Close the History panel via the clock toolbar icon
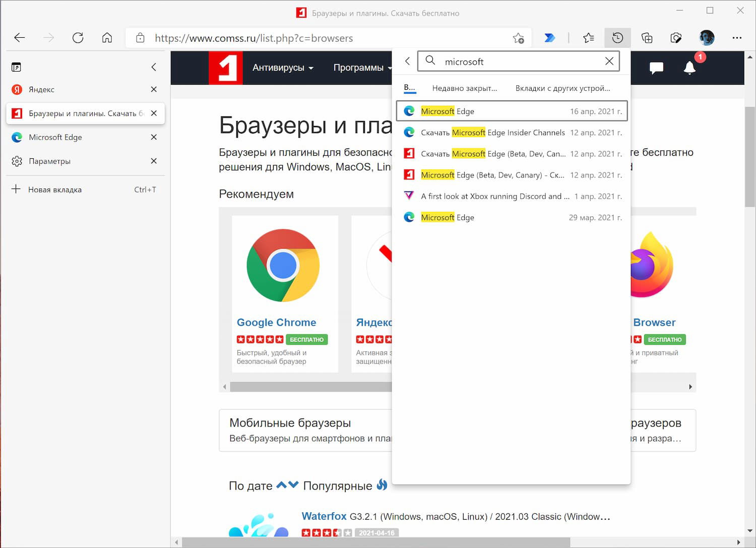Image resolution: width=756 pixels, height=548 pixels. pos(617,38)
